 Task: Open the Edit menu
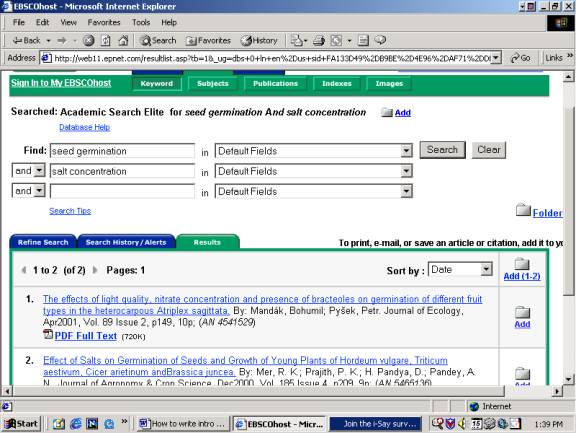point(43,22)
